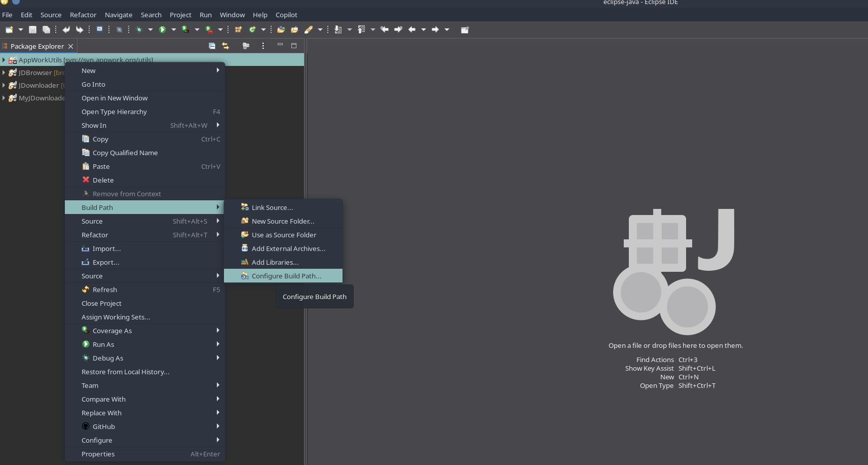Click the Redo toolbar arrow icon
The width and height of the screenshot is (868, 465).
pyautogui.click(x=80, y=29)
